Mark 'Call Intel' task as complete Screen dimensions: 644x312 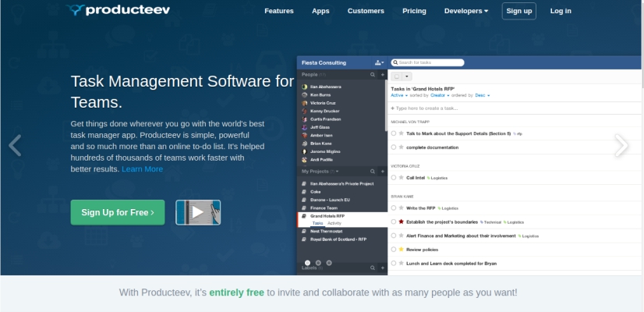[394, 178]
